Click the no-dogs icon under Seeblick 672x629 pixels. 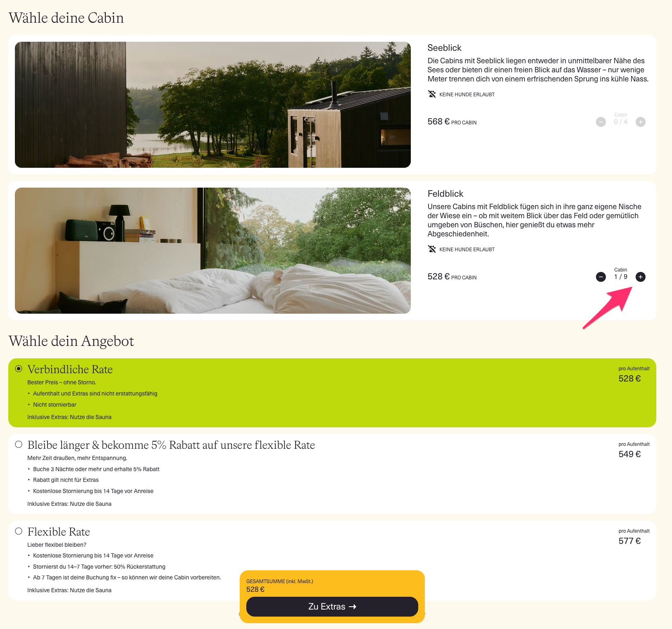[432, 94]
